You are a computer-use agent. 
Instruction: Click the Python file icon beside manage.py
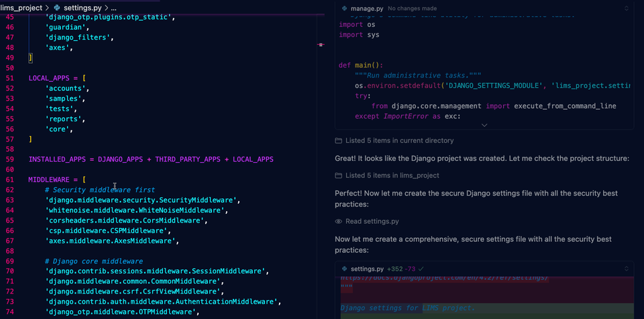344,9
